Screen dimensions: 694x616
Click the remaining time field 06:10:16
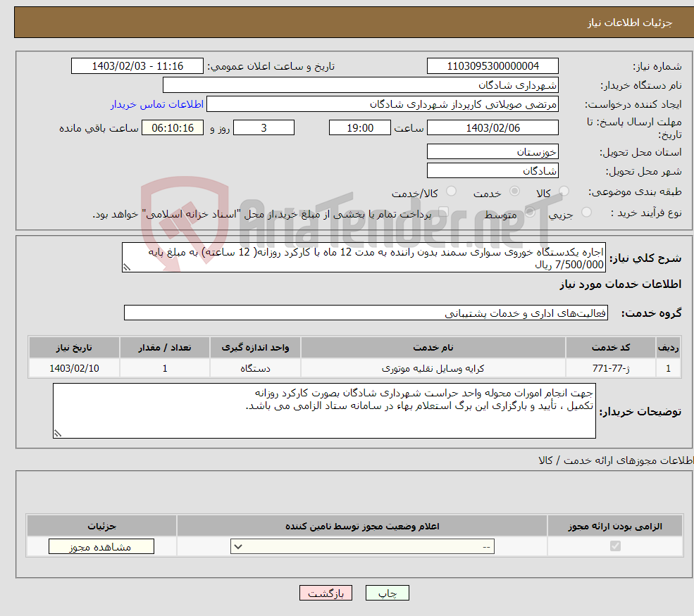click(173, 128)
